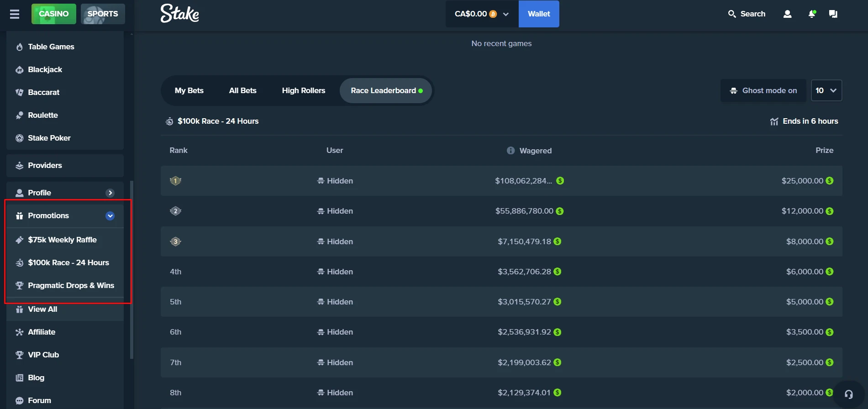
Task: Click the $108,062,284... wagered amount
Action: (x=524, y=181)
